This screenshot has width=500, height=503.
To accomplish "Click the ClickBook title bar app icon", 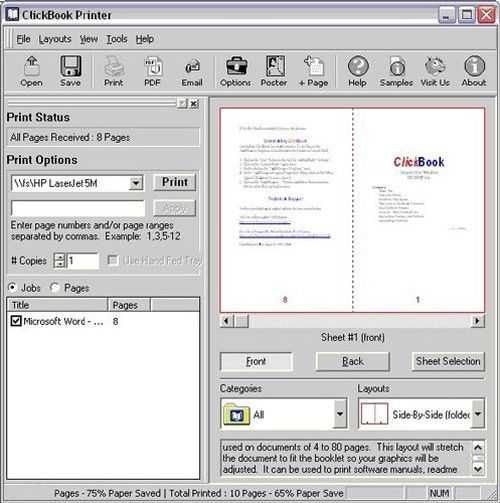I will click(x=12, y=15).
